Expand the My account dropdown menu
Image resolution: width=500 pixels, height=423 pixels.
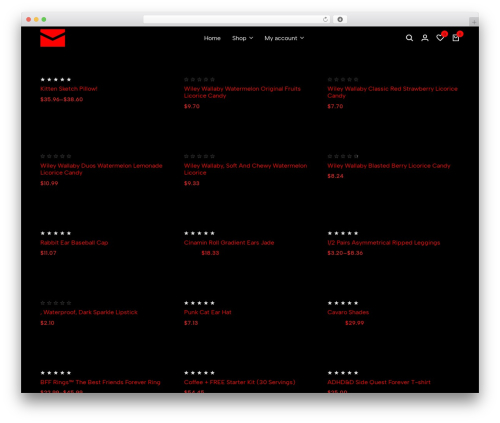284,38
